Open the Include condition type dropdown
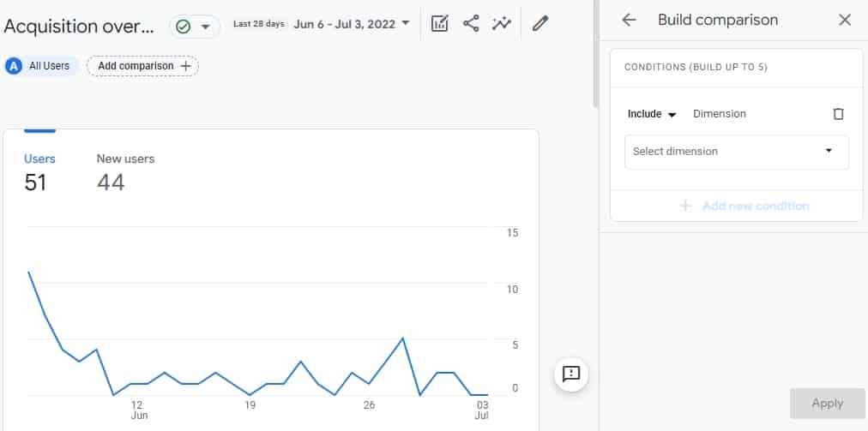Image resolution: width=868 pixels, height=431 pixels. pyautogui.click(x=652, y=114)
